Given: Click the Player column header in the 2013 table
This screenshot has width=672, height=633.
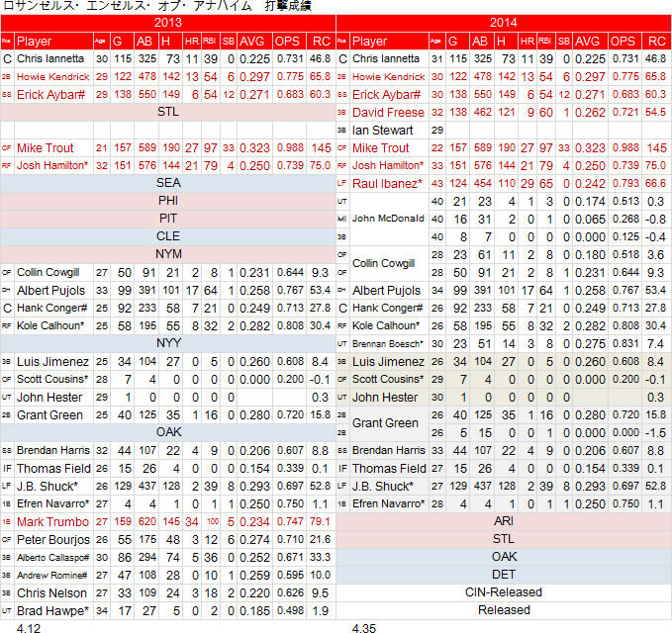Looking at the screenshot, I should point(35,42).
